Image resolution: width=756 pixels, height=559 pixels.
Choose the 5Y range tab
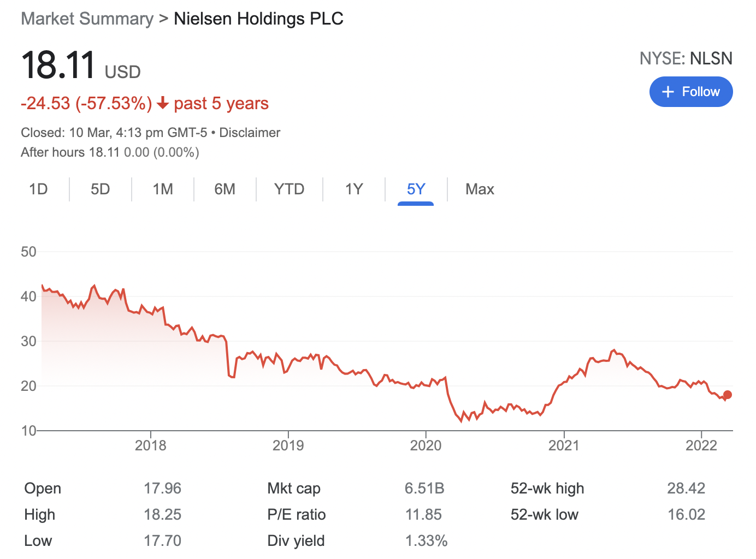pos(416,189)
